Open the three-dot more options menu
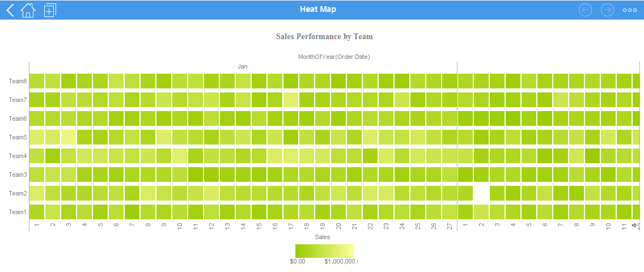The height and width of the screenshot is (272, 644). tap(629, 10)
